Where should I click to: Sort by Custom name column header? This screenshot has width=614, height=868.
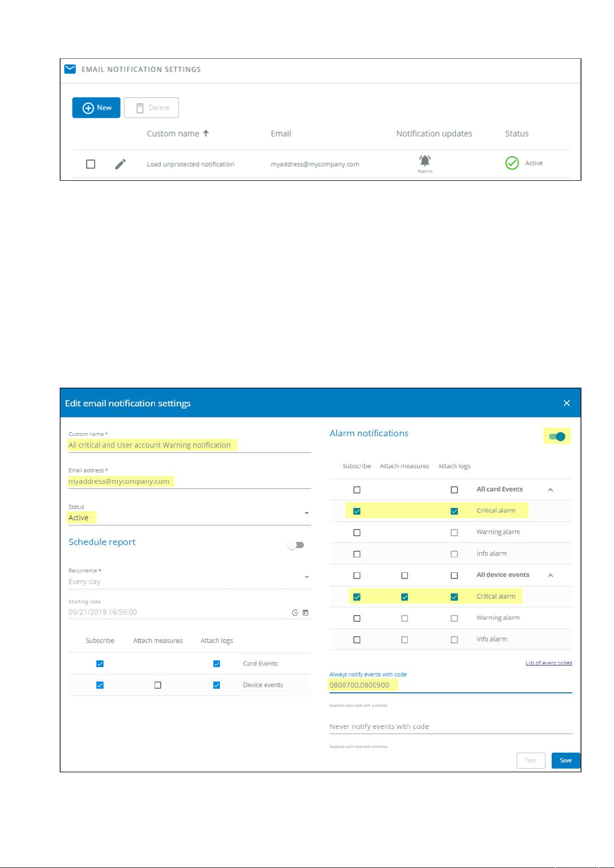click(x=173, y=133)
